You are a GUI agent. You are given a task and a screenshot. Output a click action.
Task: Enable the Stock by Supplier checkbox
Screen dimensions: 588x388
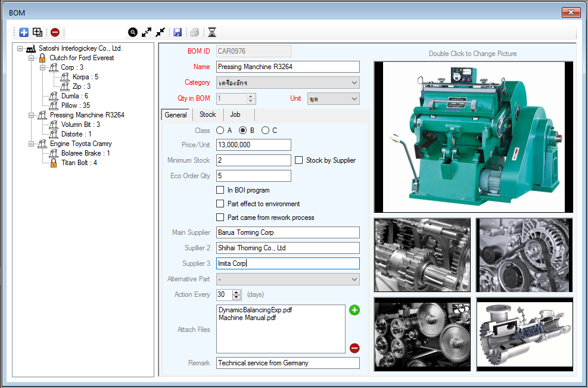coord(299,160)
